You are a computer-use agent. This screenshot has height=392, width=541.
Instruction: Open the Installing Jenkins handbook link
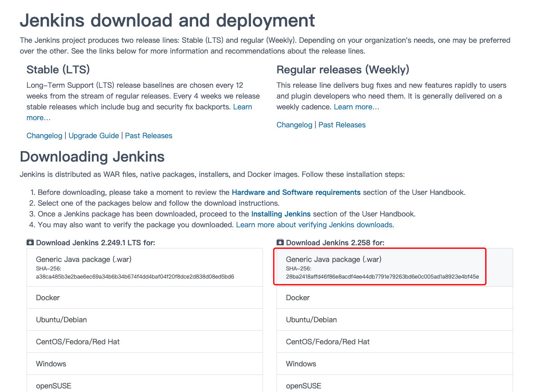[x=281, y=214]
